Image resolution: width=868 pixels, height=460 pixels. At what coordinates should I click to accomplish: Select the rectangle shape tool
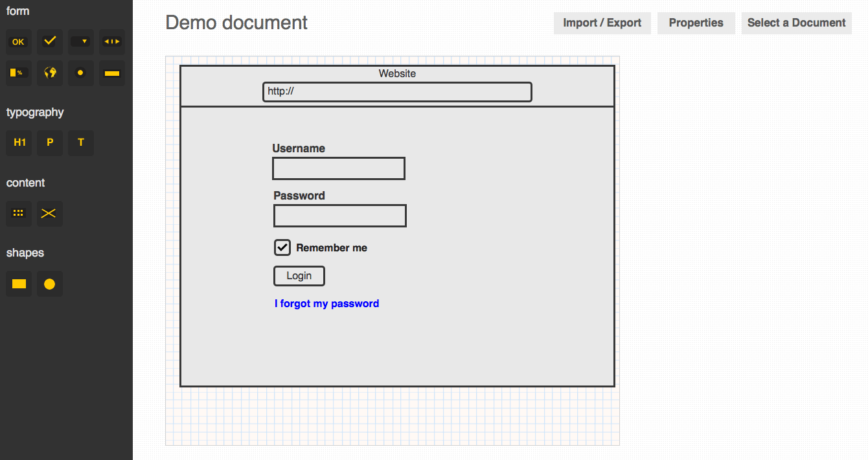point(19,284)
